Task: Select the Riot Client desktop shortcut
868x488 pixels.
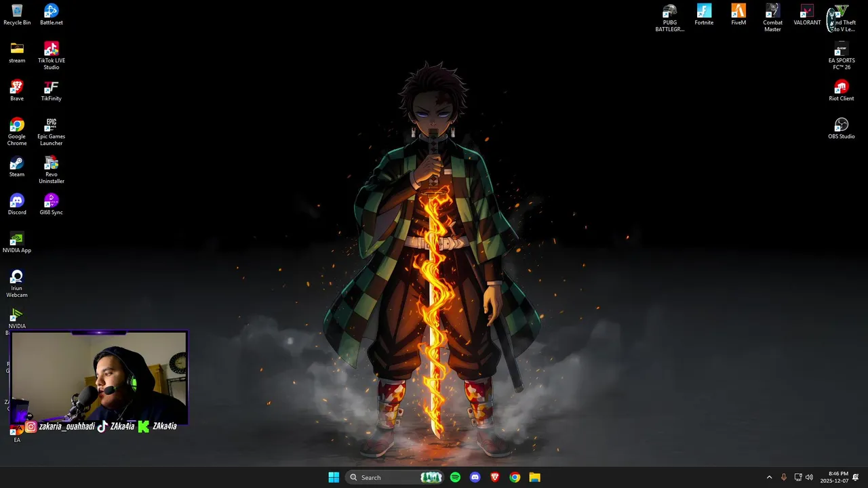Action: tap(842, 91)
